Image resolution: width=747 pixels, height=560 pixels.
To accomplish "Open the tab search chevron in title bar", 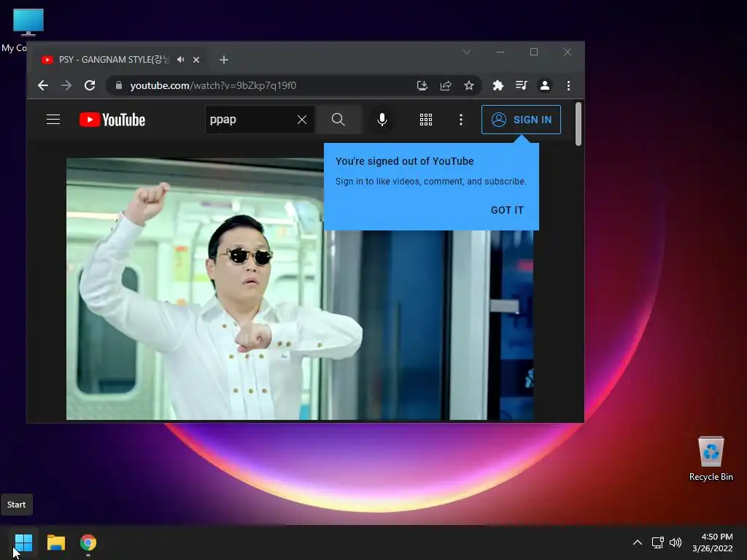I will click(x=467, y=52).
